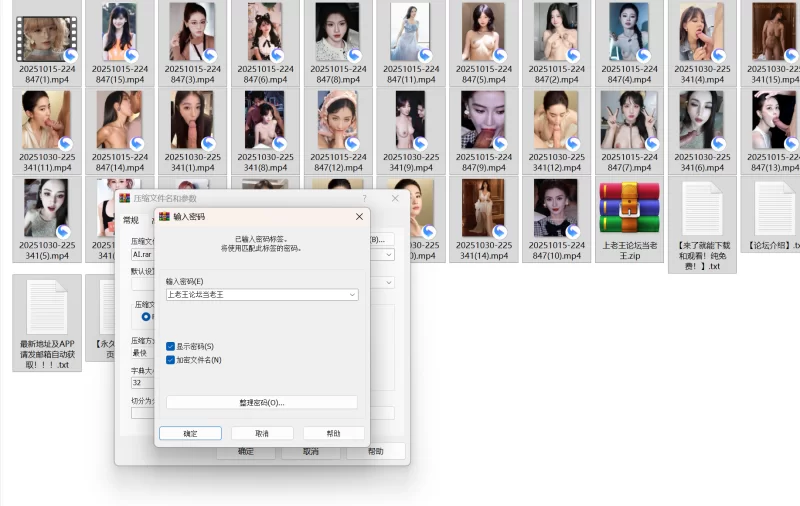Select file 20251030-225341(14).mp4
The height and width of the screenshot is (506, 800).
484,219
